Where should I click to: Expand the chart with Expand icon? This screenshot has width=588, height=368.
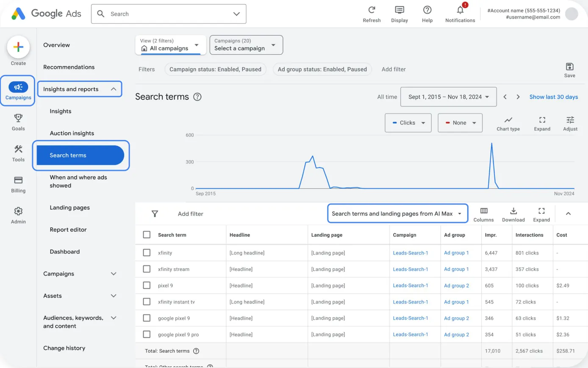point(542,120)
